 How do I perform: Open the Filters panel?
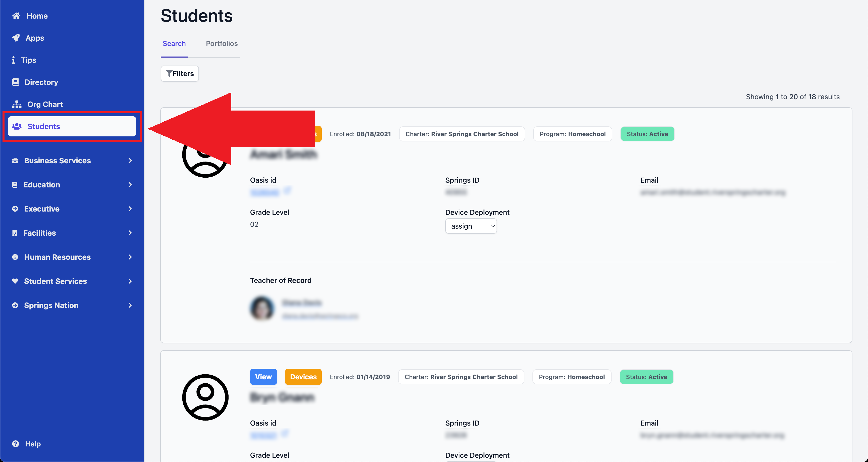179,73
